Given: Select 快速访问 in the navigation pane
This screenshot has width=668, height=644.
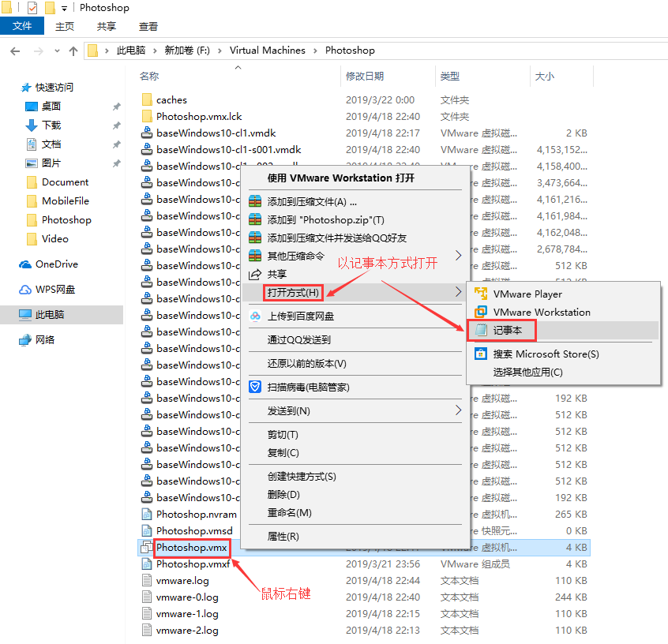Looking at the screenshot, I should (x=54, y=88).
